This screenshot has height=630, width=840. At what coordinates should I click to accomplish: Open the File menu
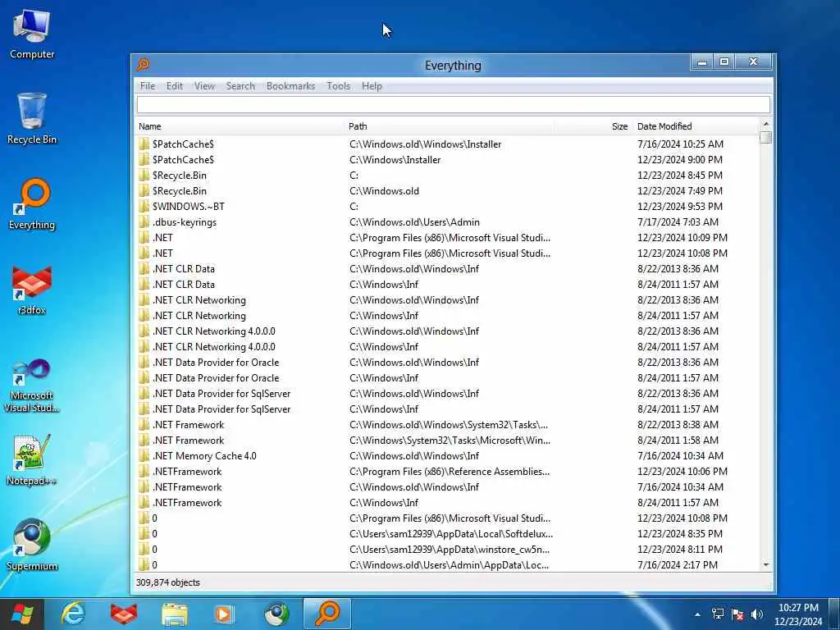pos(148,85)
